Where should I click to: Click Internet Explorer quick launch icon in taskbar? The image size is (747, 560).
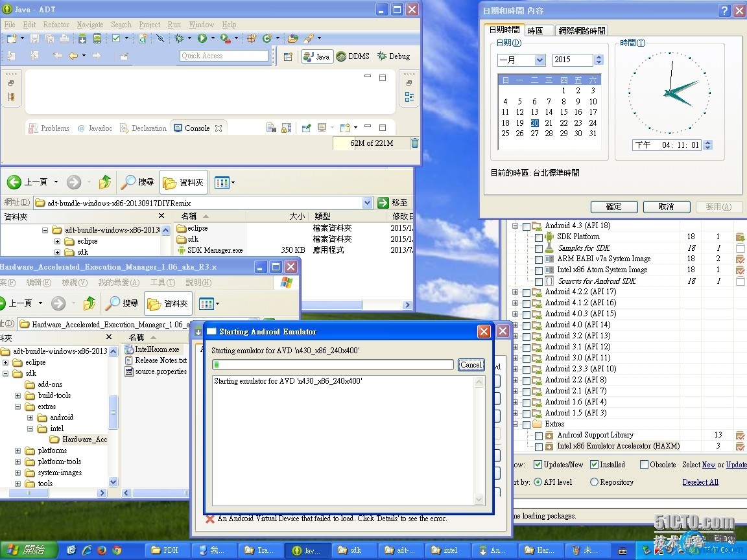pyautogui.click(x=87, y=550)
